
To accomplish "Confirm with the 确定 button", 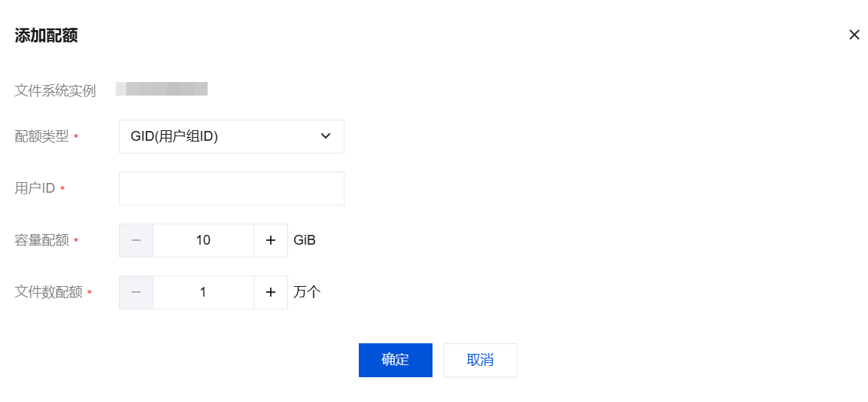I will [x=395, y=360].
